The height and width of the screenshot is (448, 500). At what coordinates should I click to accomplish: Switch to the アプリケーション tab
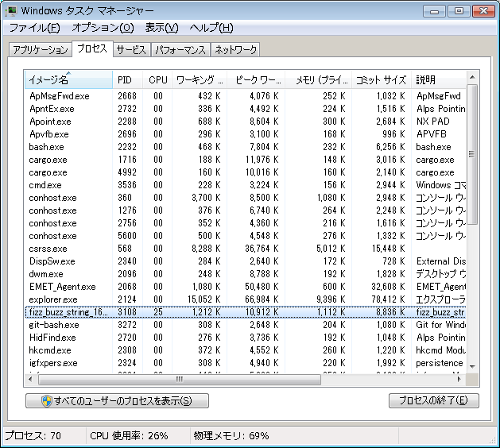[41, 50]
